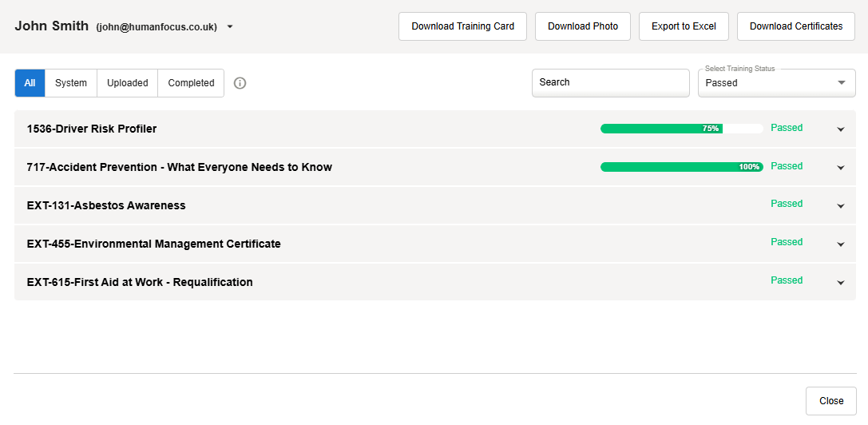The width and height of the screenshot is (868, 425).
Task: Switch to the Completed filter tab
Action: [x=191, y=83]
